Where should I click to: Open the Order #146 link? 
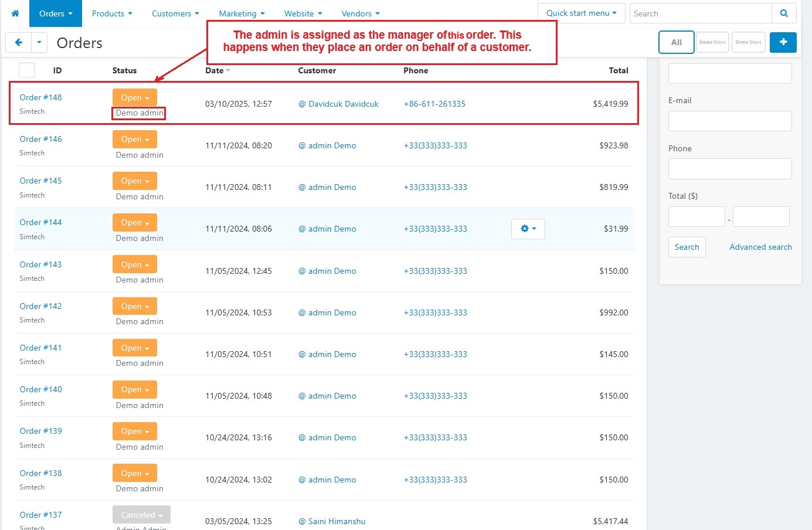pyautogui.click(x=40, y=139)
